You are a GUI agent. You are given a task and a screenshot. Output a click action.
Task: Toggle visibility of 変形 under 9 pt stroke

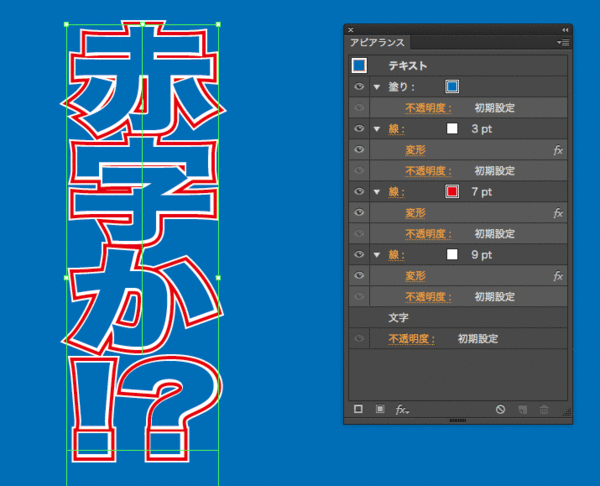click(359, 276)
